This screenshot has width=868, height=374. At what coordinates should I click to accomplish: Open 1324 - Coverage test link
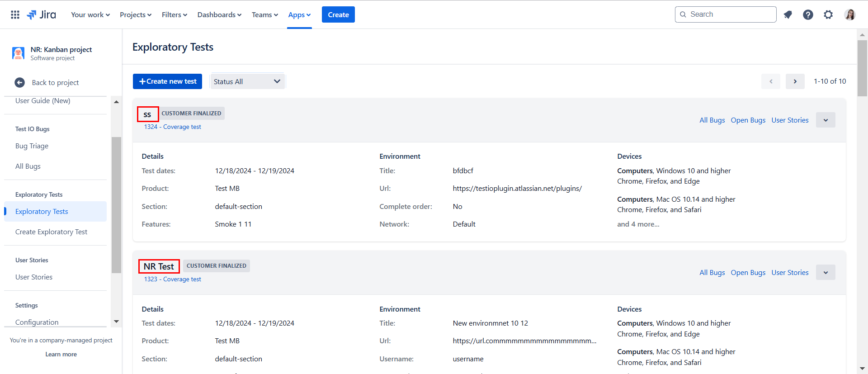(172, 127)
